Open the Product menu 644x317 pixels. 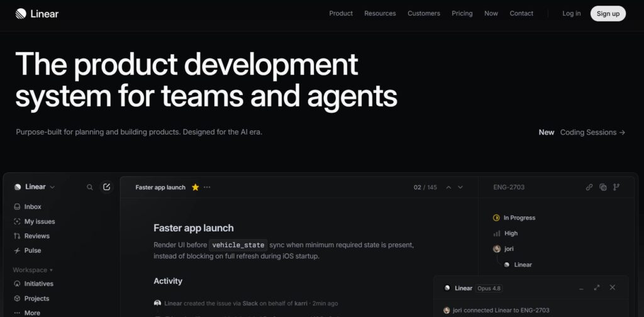pos(341,14)
